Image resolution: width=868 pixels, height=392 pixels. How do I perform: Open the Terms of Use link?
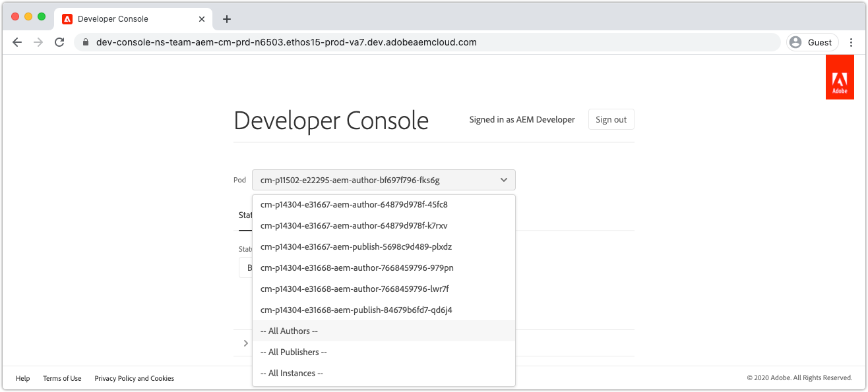[x=62, y=378]
